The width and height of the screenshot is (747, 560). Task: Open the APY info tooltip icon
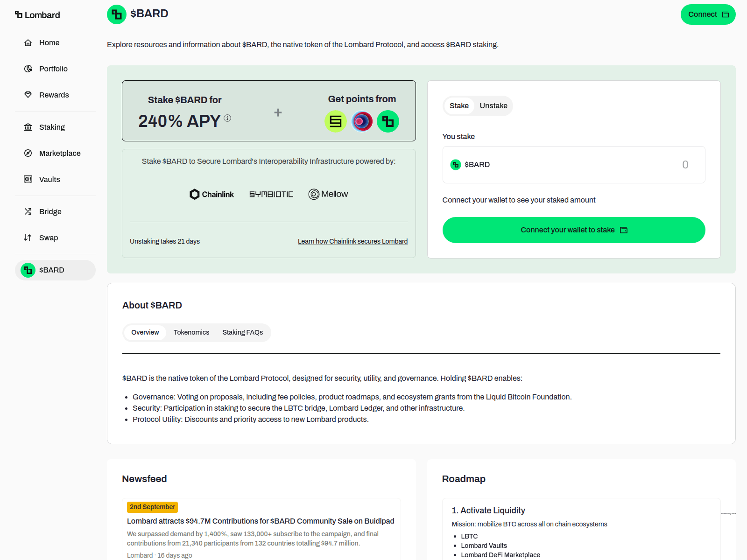point(227,118)
